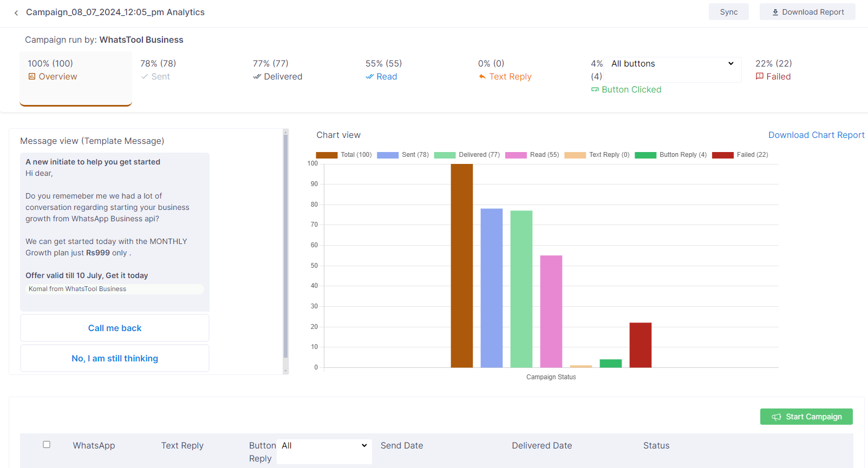
Task: Click the back arrow beside campaign title
Action: pos(16,13)
